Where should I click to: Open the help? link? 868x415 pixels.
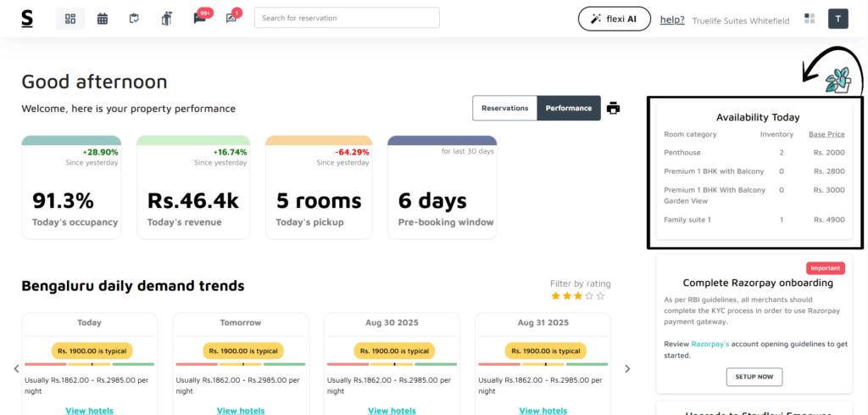672,20
